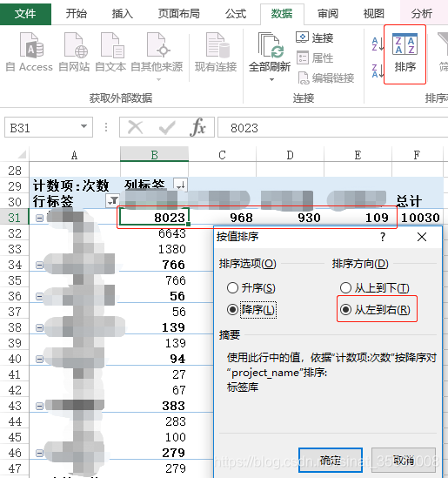Select column B header
This screenshot has height=478, width=448.
coord(155,155)
